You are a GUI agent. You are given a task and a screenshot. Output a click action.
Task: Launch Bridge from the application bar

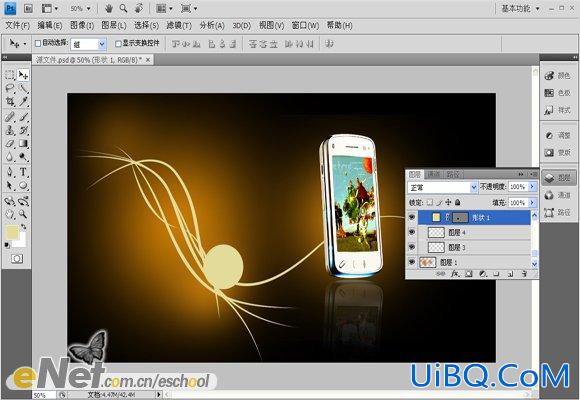pos(28,9)
